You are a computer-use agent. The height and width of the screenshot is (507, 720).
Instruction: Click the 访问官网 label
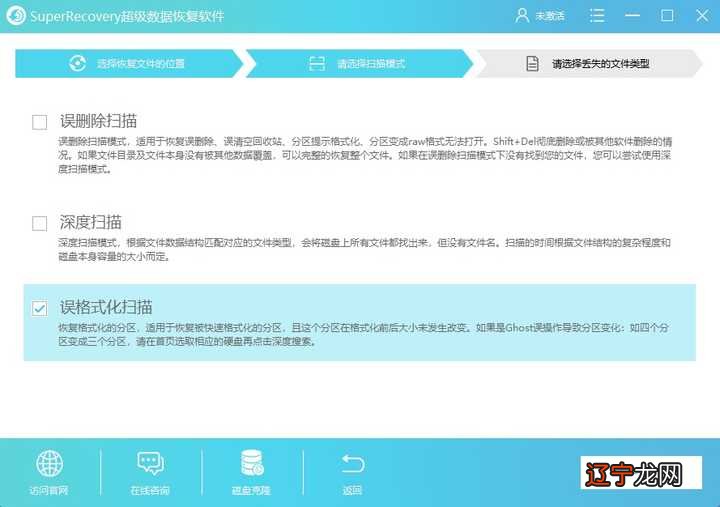click(x=49, y=491)
